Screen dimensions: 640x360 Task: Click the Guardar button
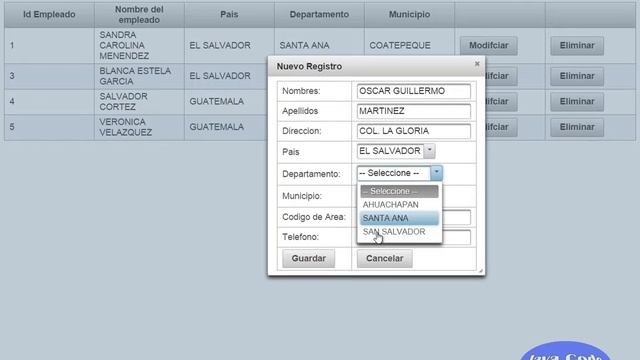(309, 258)
